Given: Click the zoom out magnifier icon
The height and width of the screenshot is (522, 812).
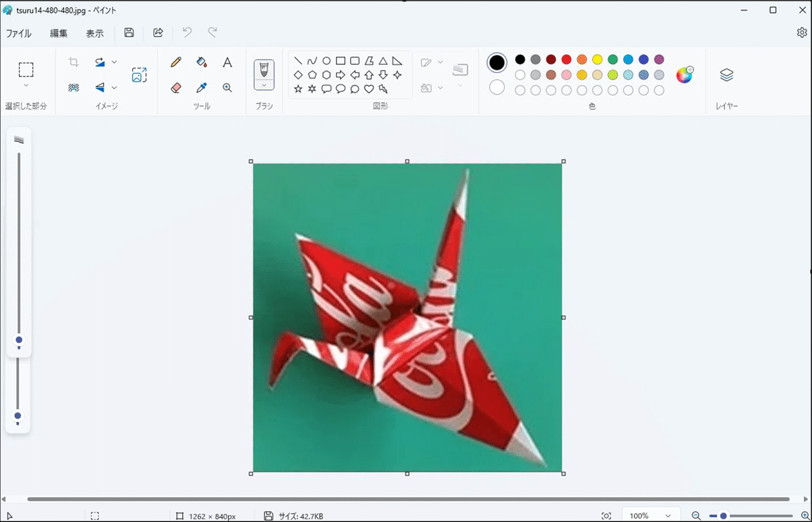Looking at the screenshot, I should point(696,516).
